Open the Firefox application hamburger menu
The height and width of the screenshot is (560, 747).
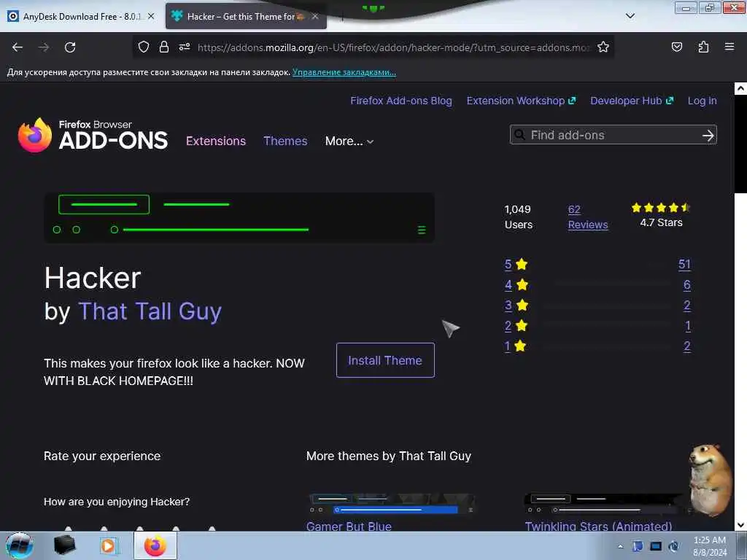point(729,47)
